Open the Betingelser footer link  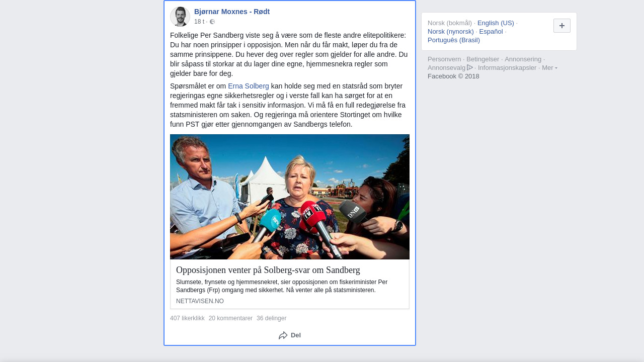click(x=483, y=59)
